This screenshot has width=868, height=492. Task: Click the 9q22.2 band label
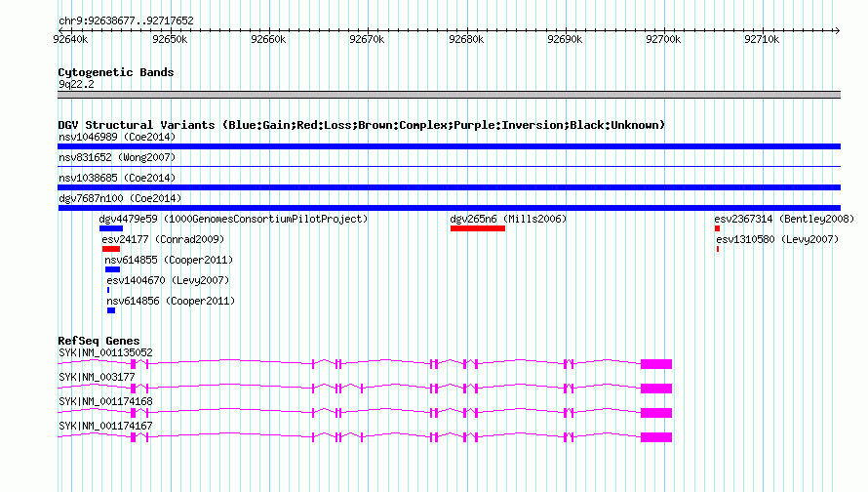(76, 84)
